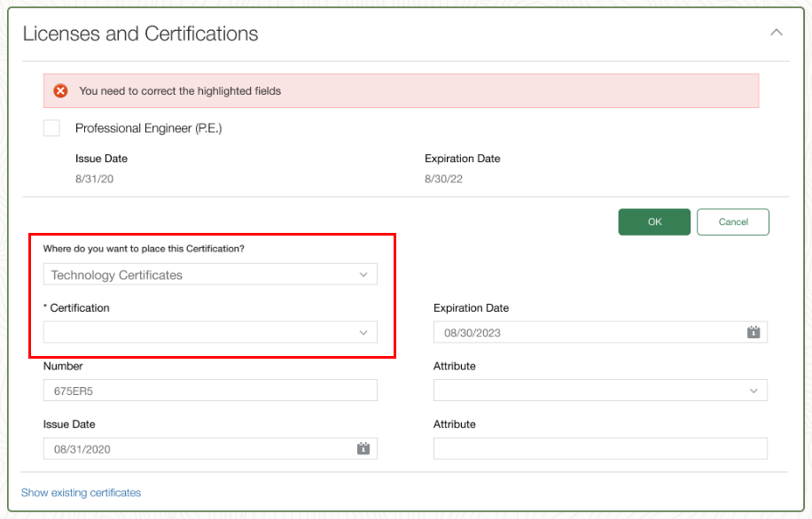Expand the required Certification dropdown
The width and height of the screenshot is (812, 519).
(x=210, y=332)
